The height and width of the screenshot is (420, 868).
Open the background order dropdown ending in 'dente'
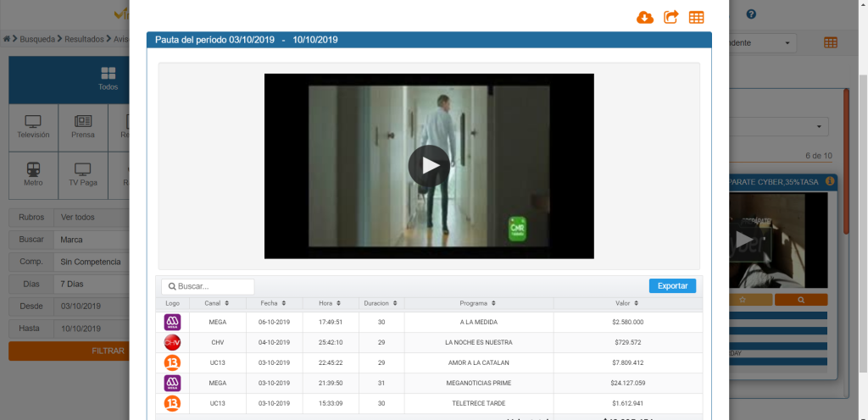click(x=763, y=43)
